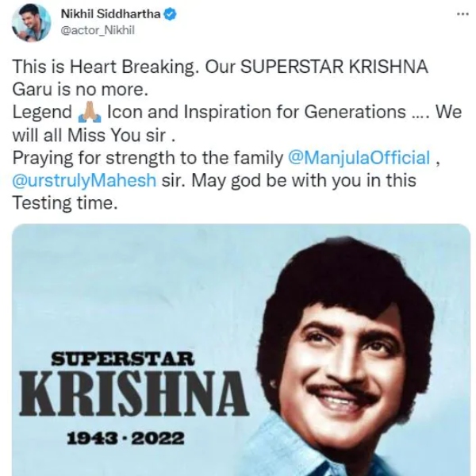Click "Praying for strength to the family" text

[x=148, y=158]
